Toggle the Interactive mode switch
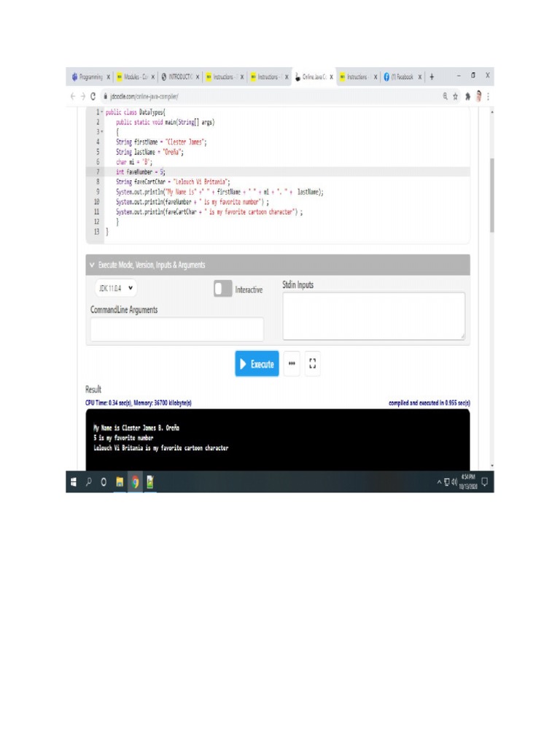Image resolution: width=560 pixels, height=747 pixels. (x=223, y=289)
